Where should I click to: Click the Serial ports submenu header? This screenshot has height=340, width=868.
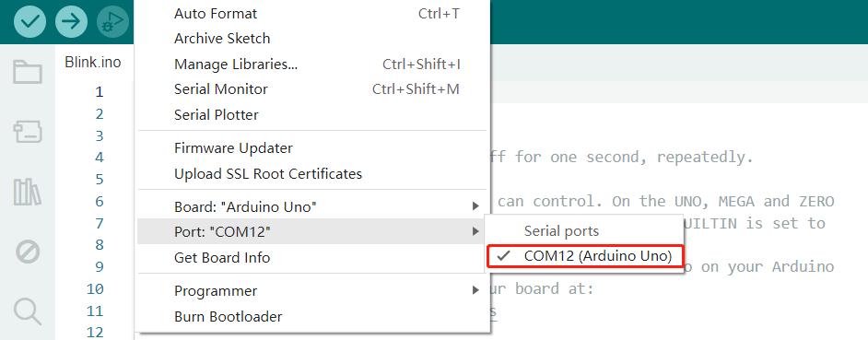point(561,231)
